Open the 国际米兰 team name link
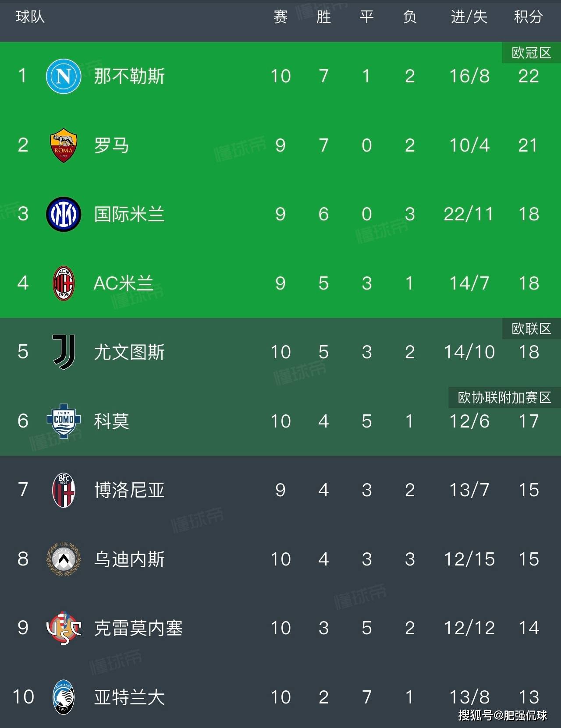This screenshot has height=728, width=561. pos(129,214)
